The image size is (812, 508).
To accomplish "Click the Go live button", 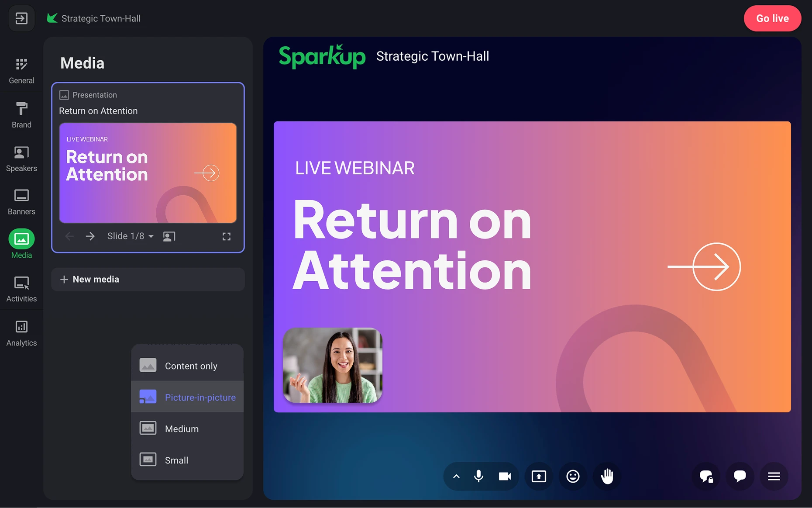I will pyautogui.click(x=772, y=18).
